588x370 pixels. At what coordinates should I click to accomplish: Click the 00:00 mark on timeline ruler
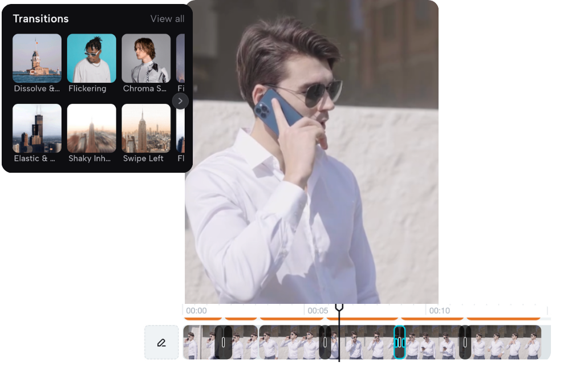point(196,311)
